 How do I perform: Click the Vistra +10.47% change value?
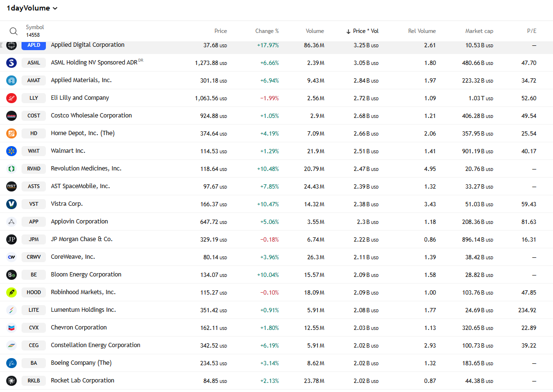point(268,204)
